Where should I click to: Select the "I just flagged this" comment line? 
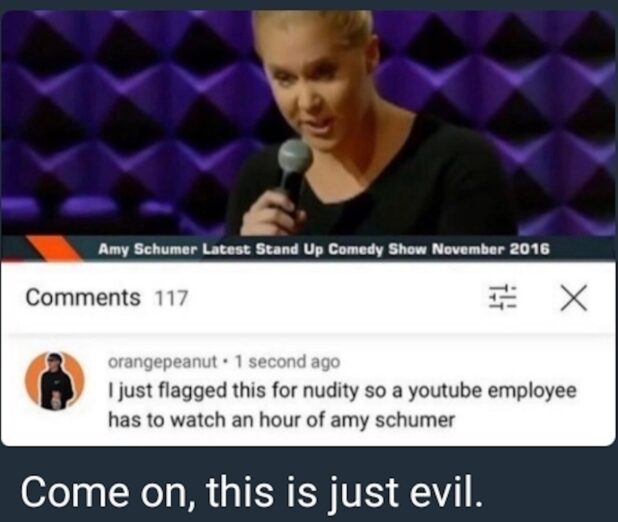[343, 392]
